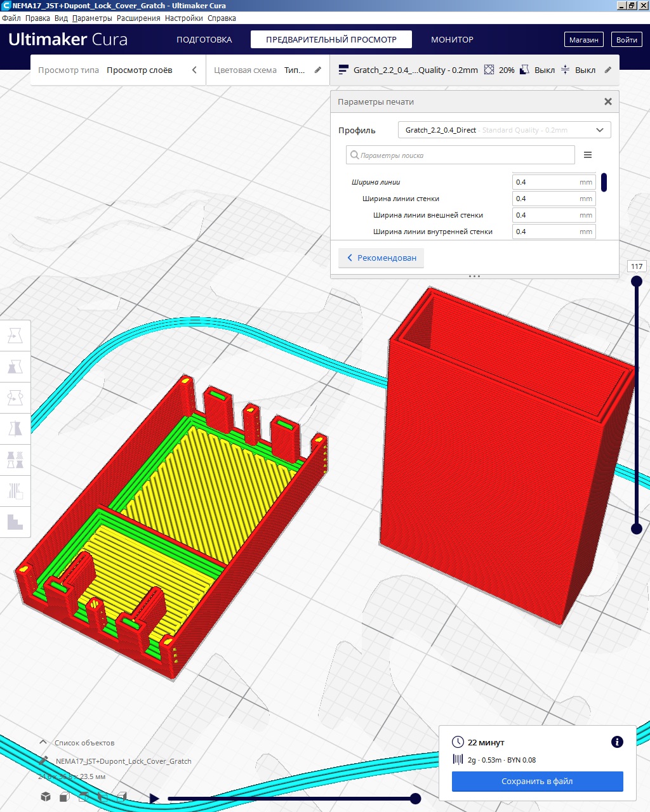
Task: Open the Настройки menu
Action: 184,18
